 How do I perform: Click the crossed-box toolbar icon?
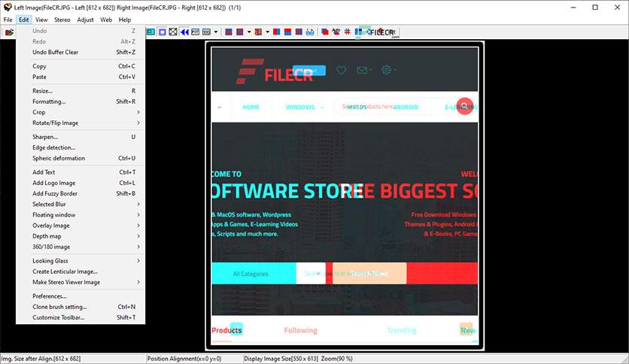pyautogui.click(x=173, y=32)
